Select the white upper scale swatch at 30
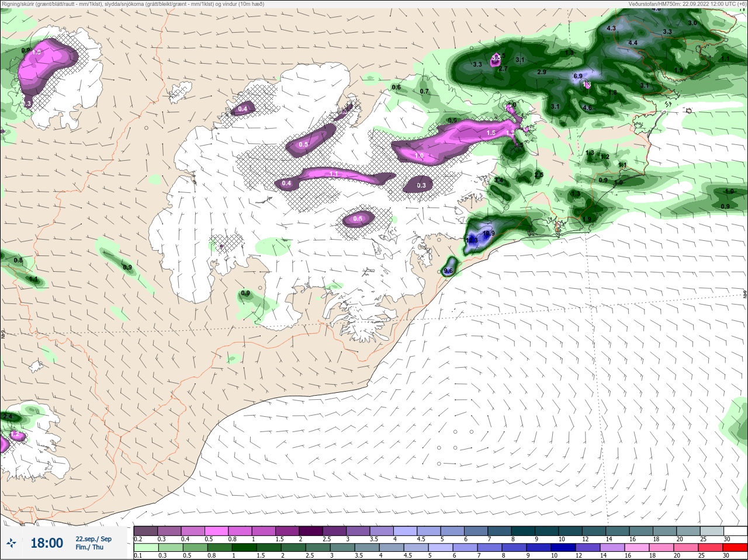The height and width of the screenshot is (560, 748). (736, 531)
